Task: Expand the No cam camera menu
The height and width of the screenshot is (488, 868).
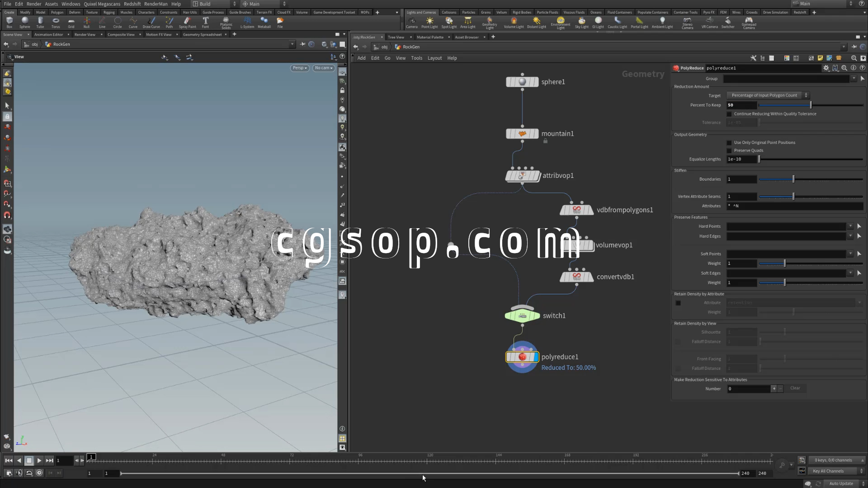Action: (x=324, y=68)
